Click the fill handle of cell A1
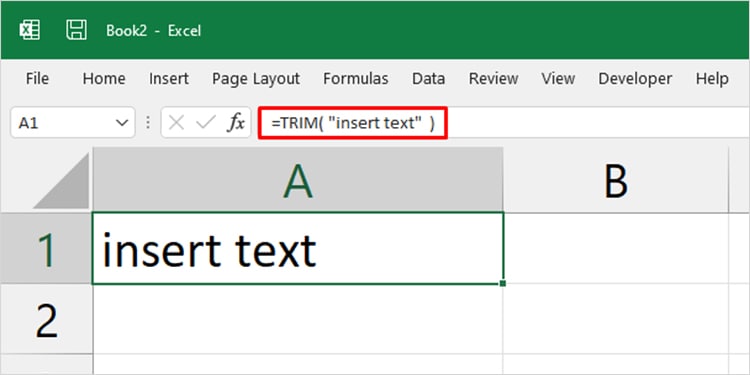Viewport: 750px width, 375px height. click(502, 283)
